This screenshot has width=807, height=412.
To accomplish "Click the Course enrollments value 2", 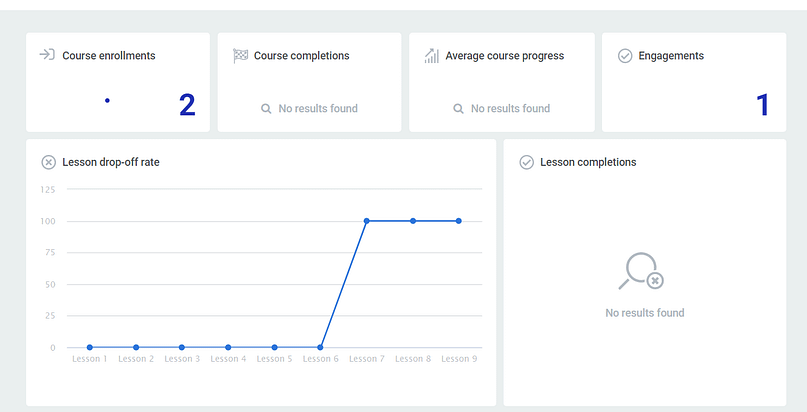I will (187, 105).
